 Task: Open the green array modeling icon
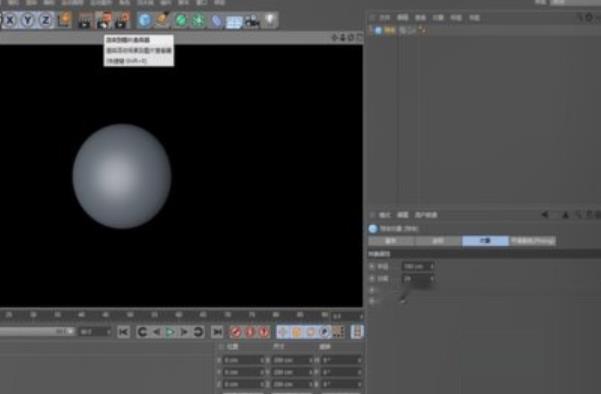(199, 20)
